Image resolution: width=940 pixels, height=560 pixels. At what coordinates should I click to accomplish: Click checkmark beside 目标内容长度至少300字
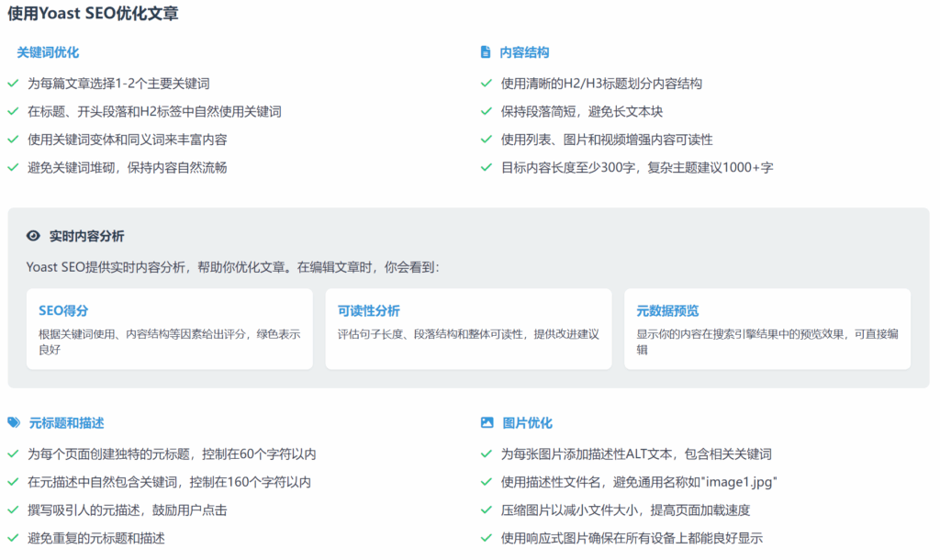click(487, 167)
